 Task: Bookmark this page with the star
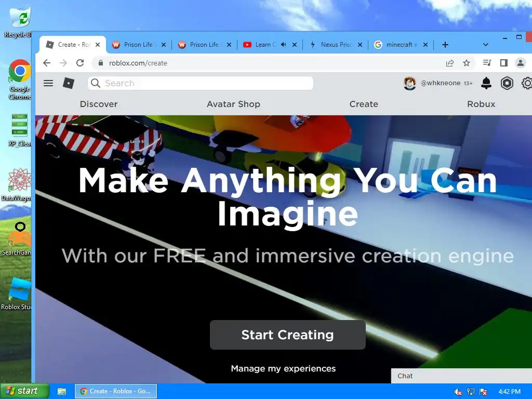coord(467,63)
